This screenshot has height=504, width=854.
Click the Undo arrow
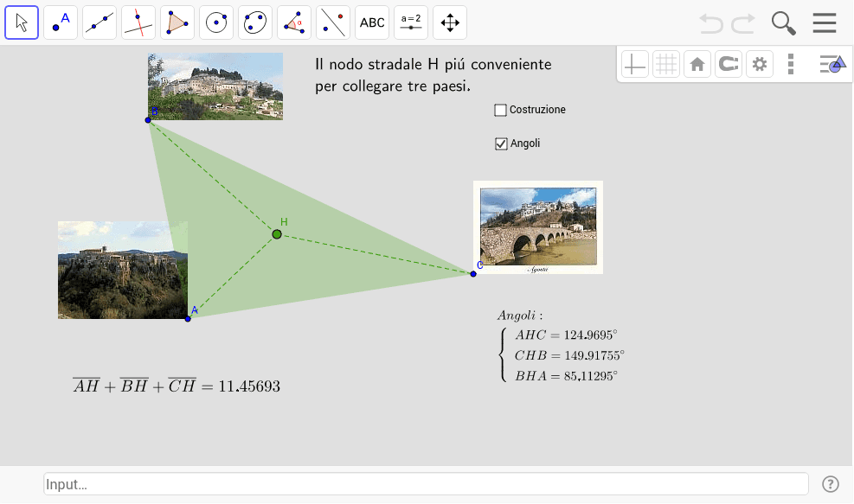click(x=710, y=23)
